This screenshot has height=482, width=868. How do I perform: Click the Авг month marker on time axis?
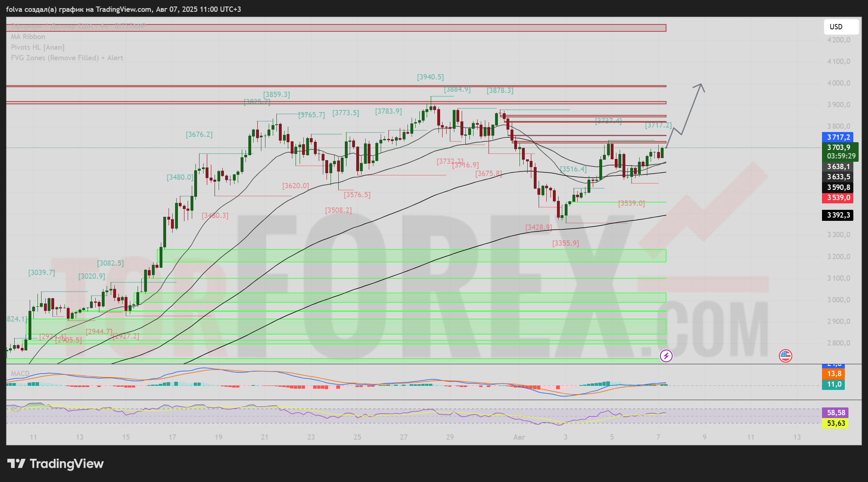click(519, 437)
